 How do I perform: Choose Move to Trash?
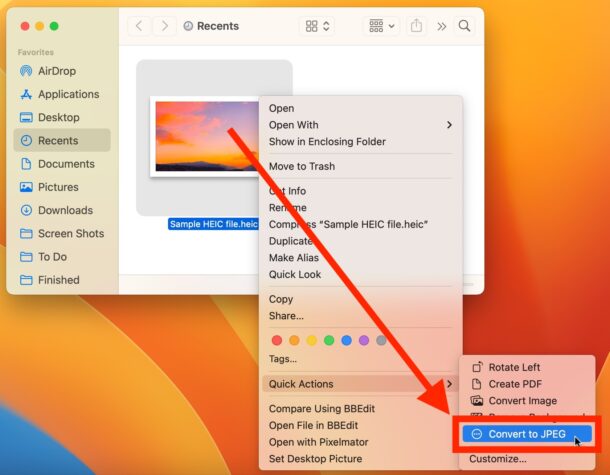click(x=302, y=166)
